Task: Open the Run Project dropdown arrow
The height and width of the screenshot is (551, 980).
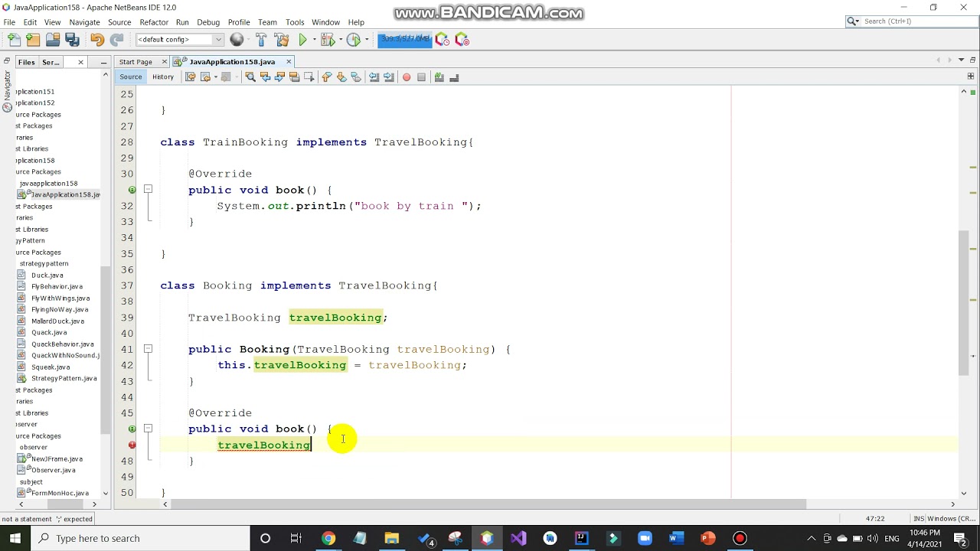Action: [x=314, y=40]
